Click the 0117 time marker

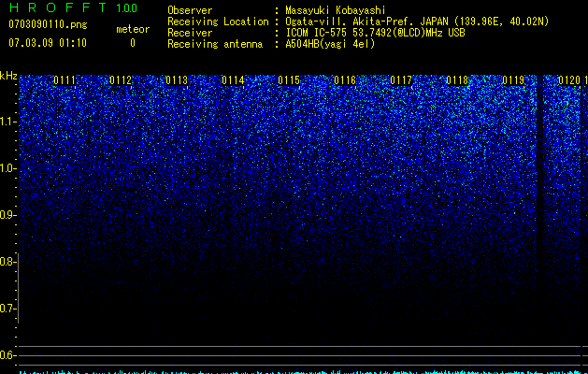(x=401, y=80)
